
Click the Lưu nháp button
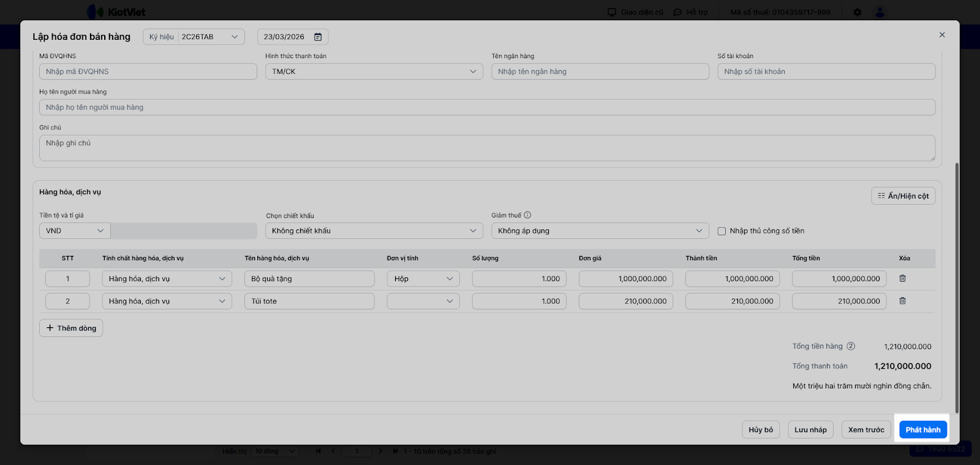pyautogui.click(x=810, y=430)
